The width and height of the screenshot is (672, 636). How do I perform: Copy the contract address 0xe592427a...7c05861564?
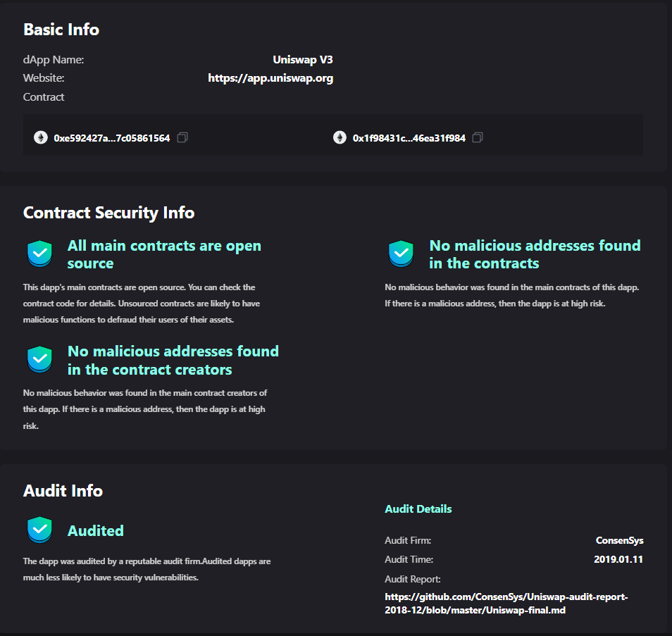click(182, 137)
